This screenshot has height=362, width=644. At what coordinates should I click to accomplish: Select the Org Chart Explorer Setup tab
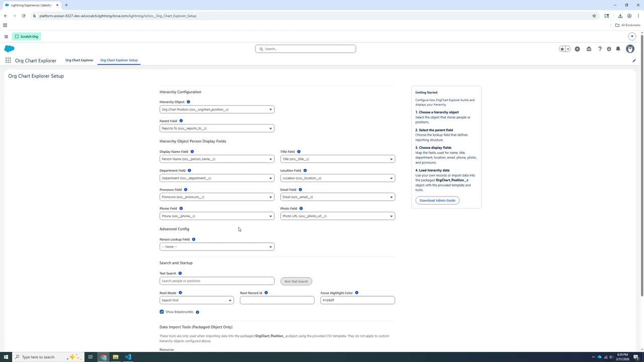(119, 60)
